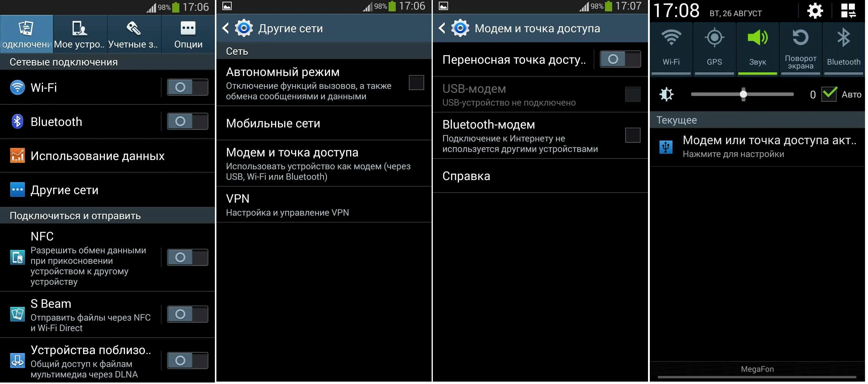Toggle Wi-Fi on or off
Screen dimensions: 868x384
click(187, 87)
